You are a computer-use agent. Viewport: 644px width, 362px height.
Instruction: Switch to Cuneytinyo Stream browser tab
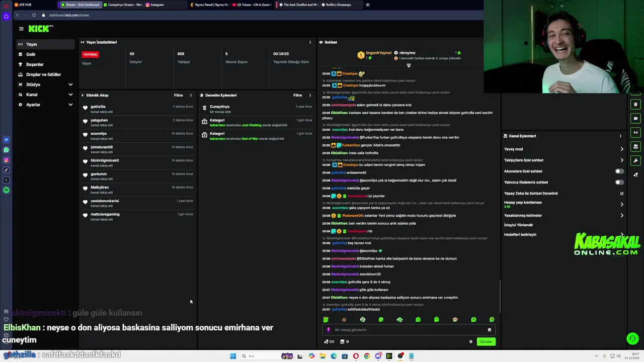tap(122, 5)
